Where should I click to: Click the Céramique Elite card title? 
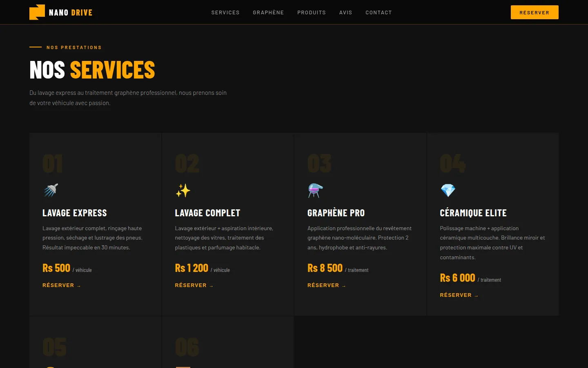pyautogui.click(x=473, y=213)
